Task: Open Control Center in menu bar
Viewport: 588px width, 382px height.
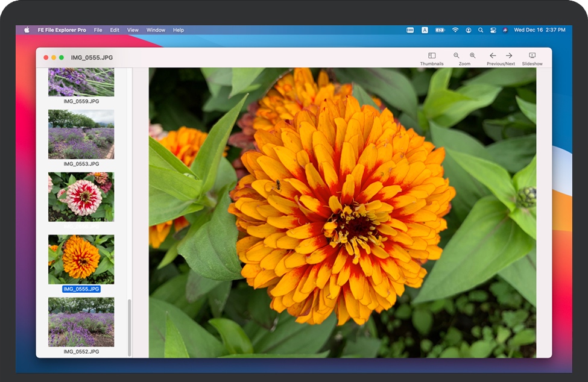Action: (x=493, y=30)
